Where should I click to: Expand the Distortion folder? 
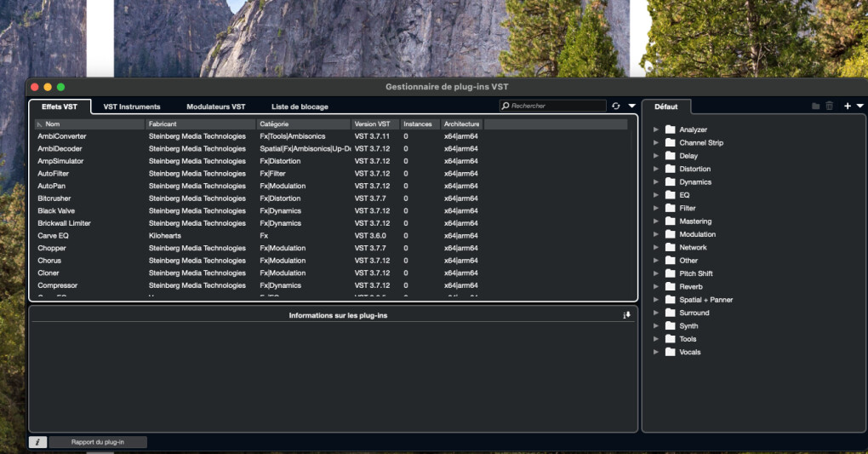pos(656,169)
